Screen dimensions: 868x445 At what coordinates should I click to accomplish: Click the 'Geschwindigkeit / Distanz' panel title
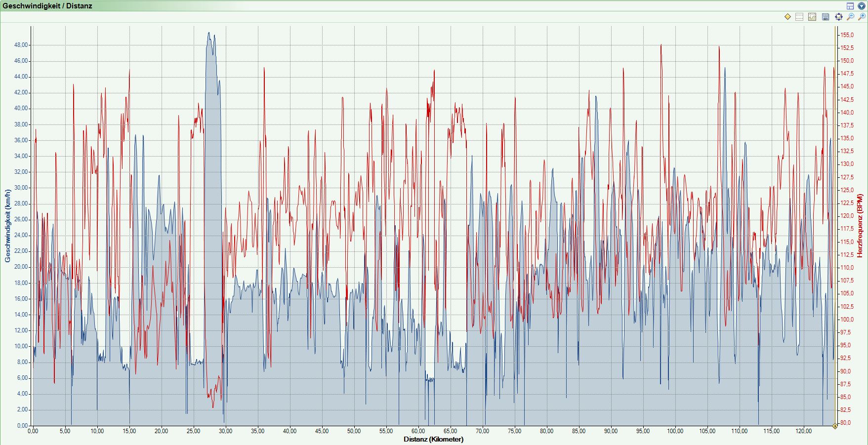47,6
